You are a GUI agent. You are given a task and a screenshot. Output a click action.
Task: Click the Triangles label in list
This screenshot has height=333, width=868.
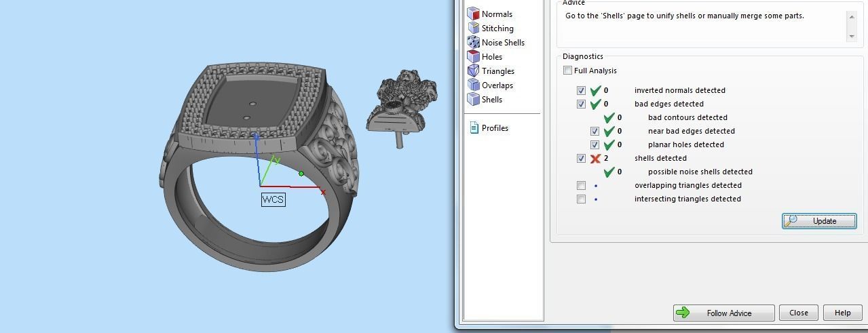[x=498, y=71]
